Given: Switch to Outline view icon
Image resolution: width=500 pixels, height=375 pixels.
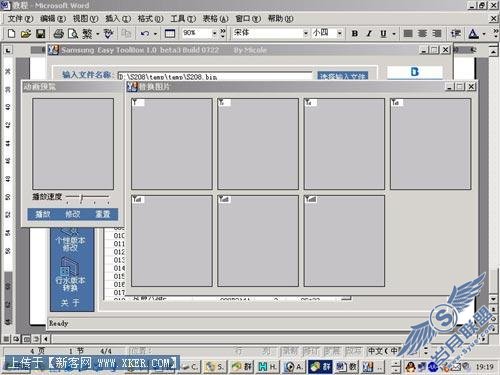Looking at the screenshot, I should point(36,339).
